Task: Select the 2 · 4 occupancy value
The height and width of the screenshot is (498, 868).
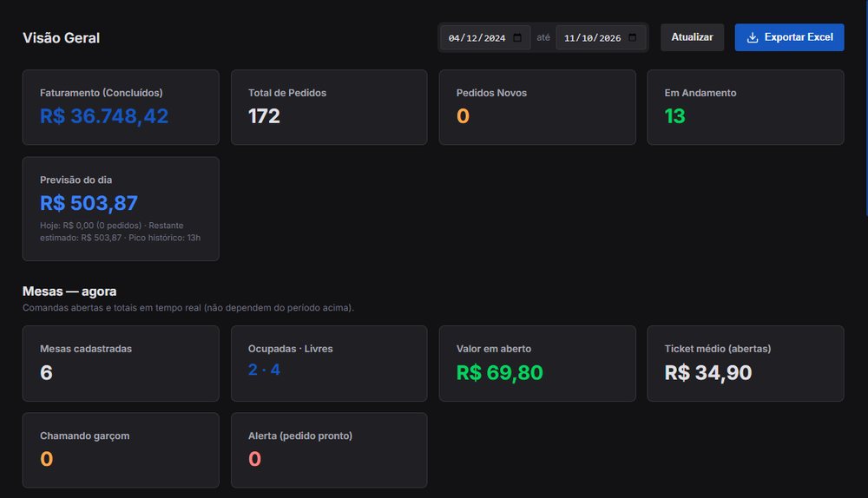Action: (x=264, y=370)
